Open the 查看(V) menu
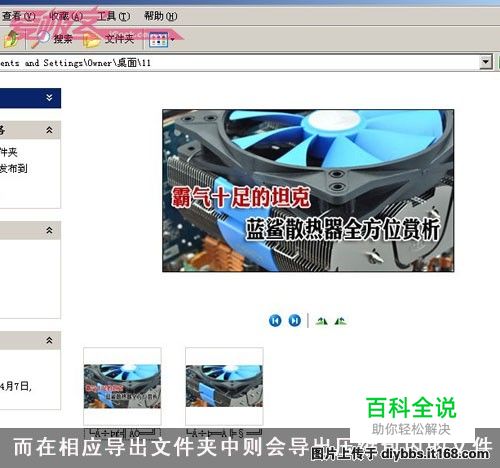 pyautogui.click(x=18, y=16)
